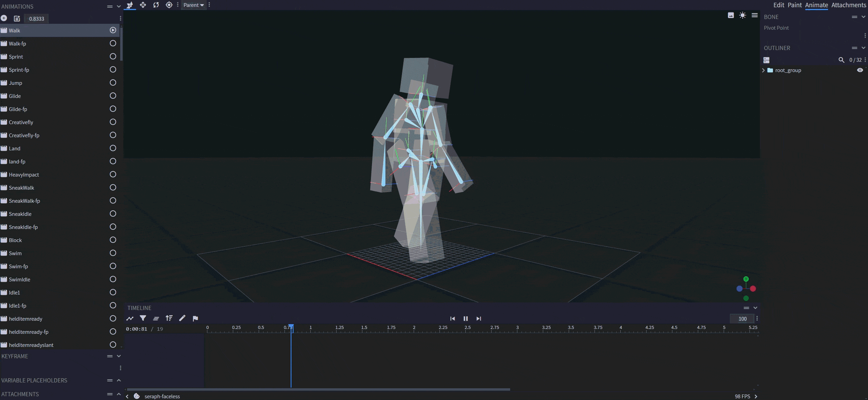Select the Pivot tool icon

[169, 5]
